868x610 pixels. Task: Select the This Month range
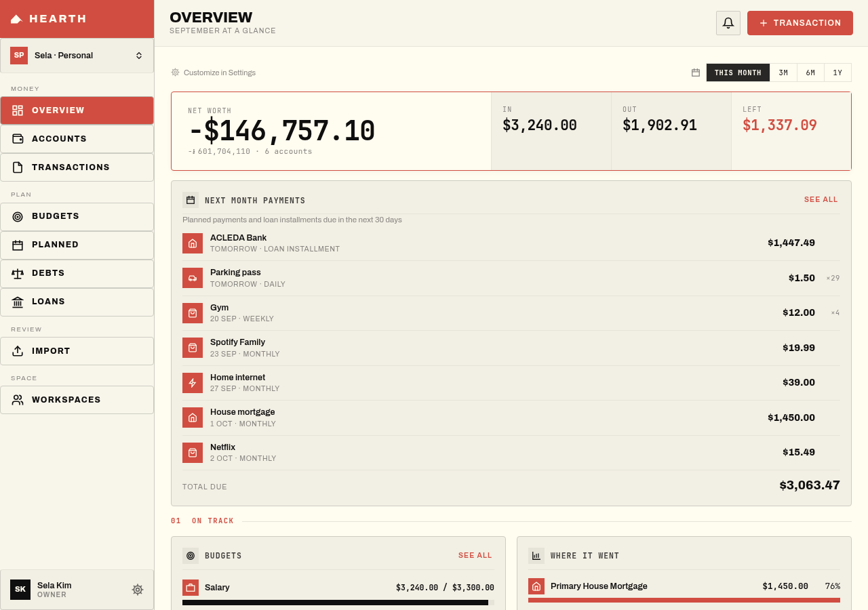(738, 73)
